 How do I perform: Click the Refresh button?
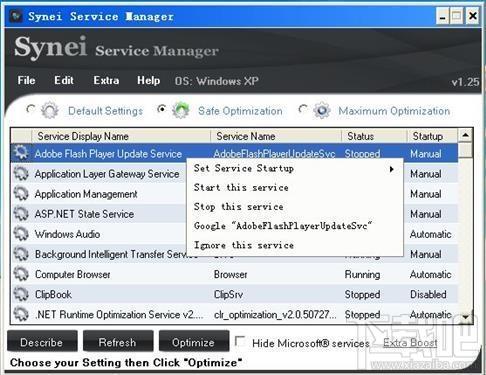[x=118, y=342]
